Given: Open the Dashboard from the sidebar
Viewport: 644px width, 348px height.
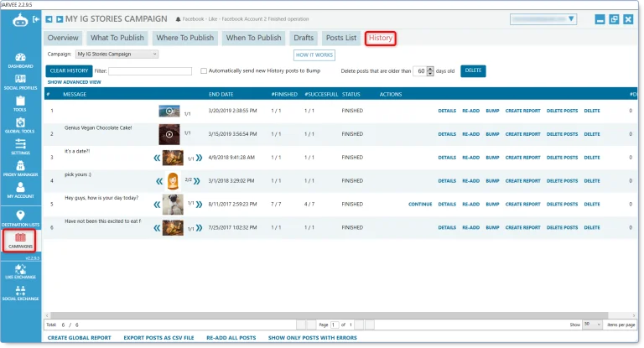Looking at the screenshot, I should point(20,60).
